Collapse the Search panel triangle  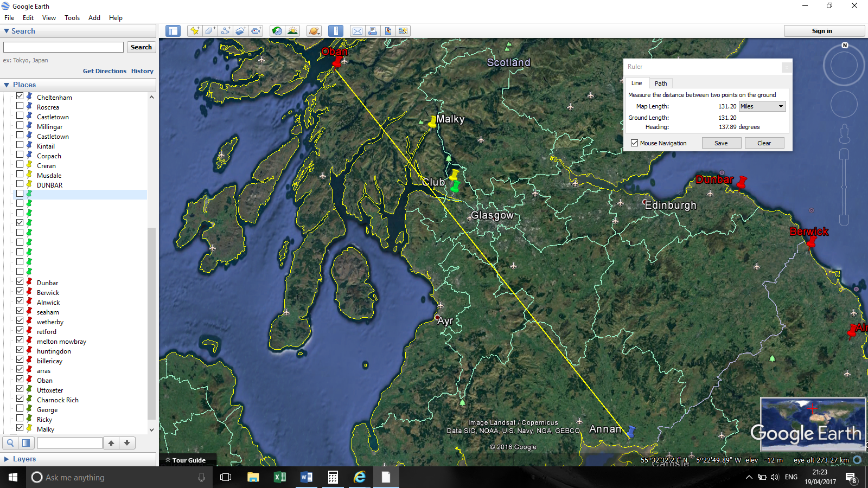click(7, 31)
